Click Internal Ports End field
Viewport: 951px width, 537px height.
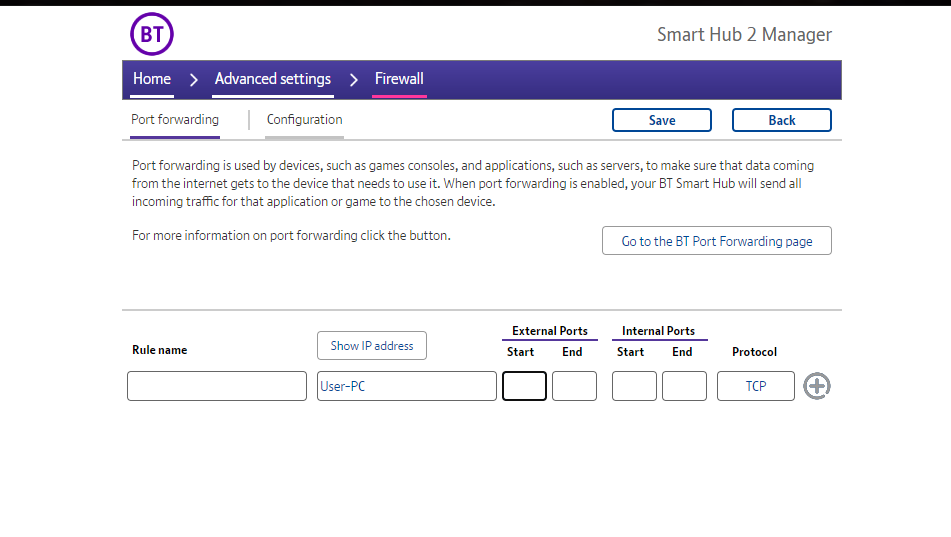684,386
